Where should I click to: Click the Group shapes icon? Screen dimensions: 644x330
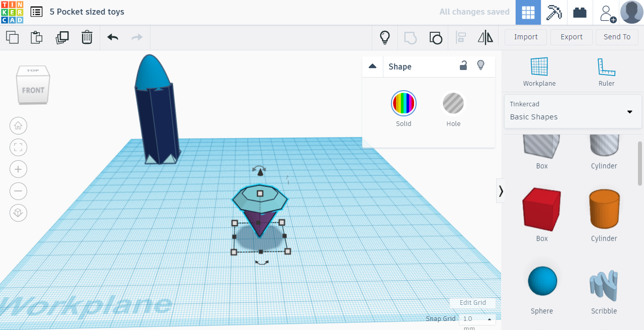pyautogui.click(x=411, y=38)
